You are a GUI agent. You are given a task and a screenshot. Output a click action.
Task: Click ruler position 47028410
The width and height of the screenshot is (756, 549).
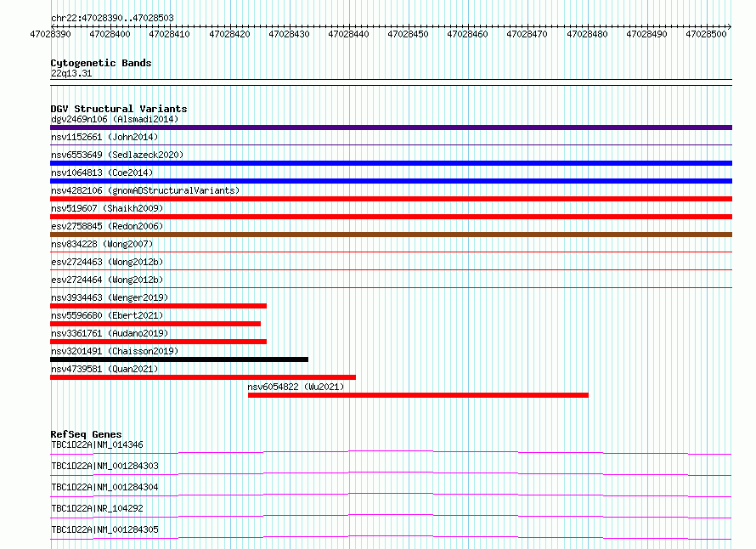[169, 34]
